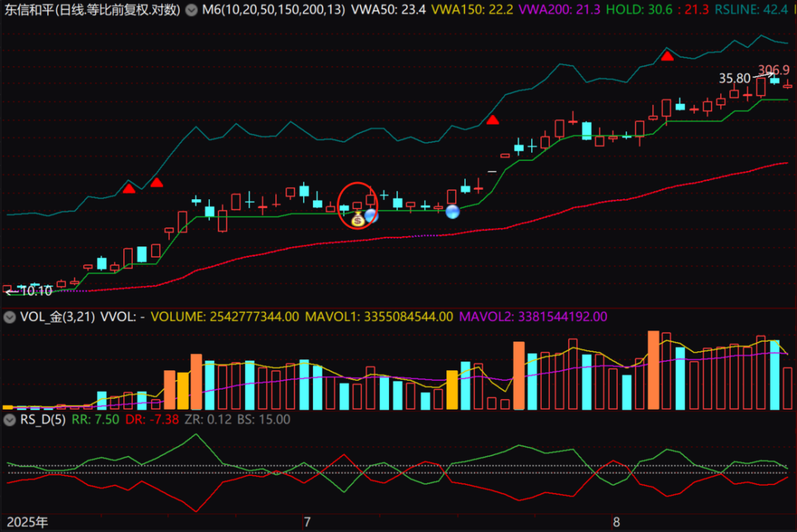Click the VVOL: - label
The width and height of the screenshot is (797, 532).
click(123, 317)
